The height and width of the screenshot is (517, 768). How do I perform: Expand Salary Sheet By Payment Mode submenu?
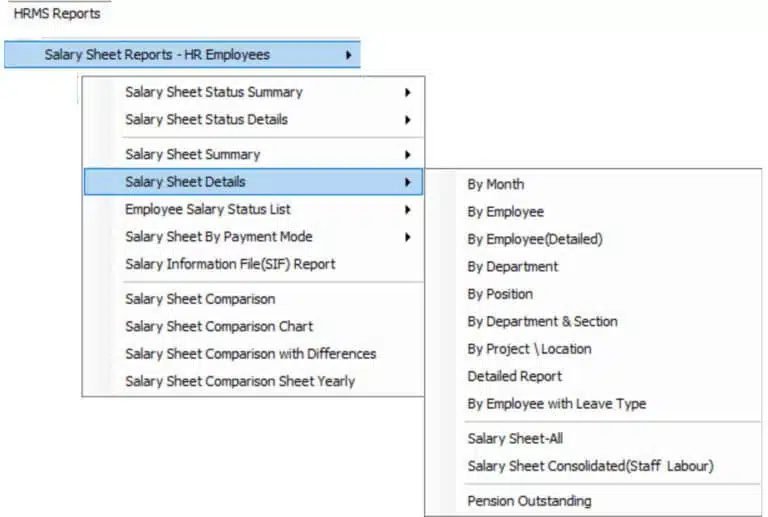coord(218,237)
